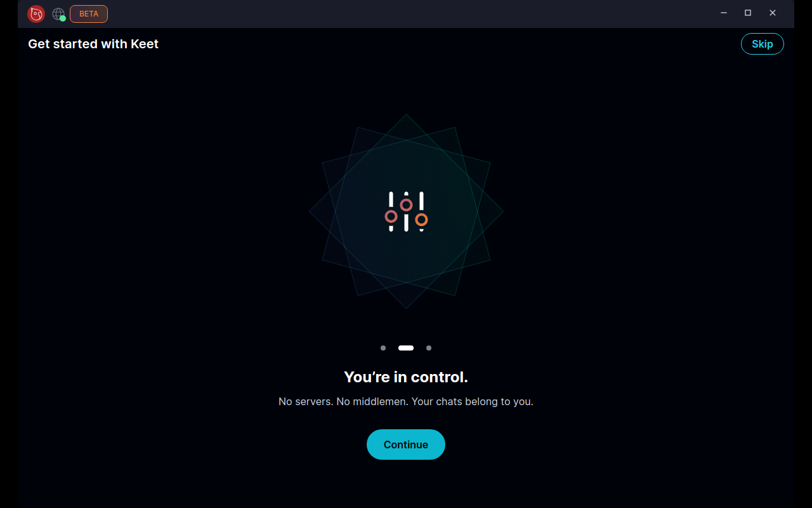Maximize the Keet window

pyautogui.click(x=748, y=13)
